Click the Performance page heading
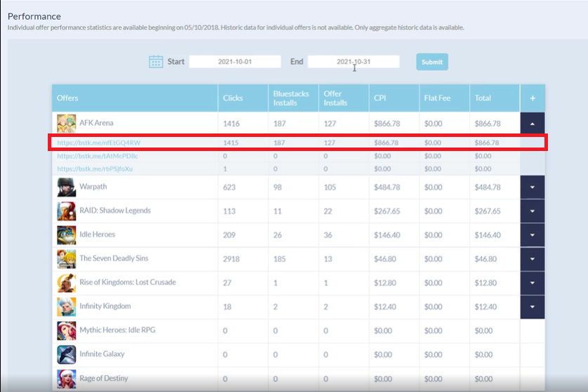The height and width of the screenshot is (392, 588). [x=34, y=16]
